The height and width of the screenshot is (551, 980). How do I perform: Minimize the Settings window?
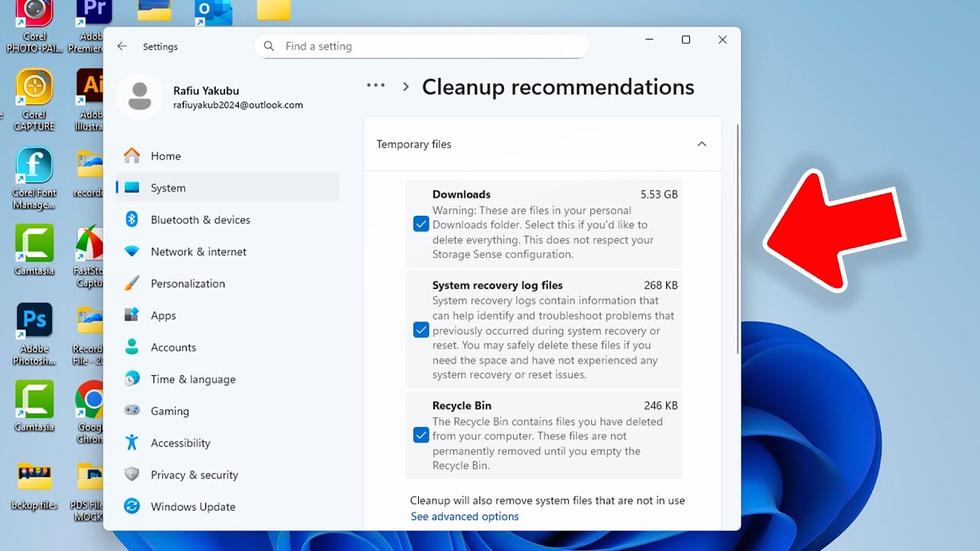tap(649, 40)
